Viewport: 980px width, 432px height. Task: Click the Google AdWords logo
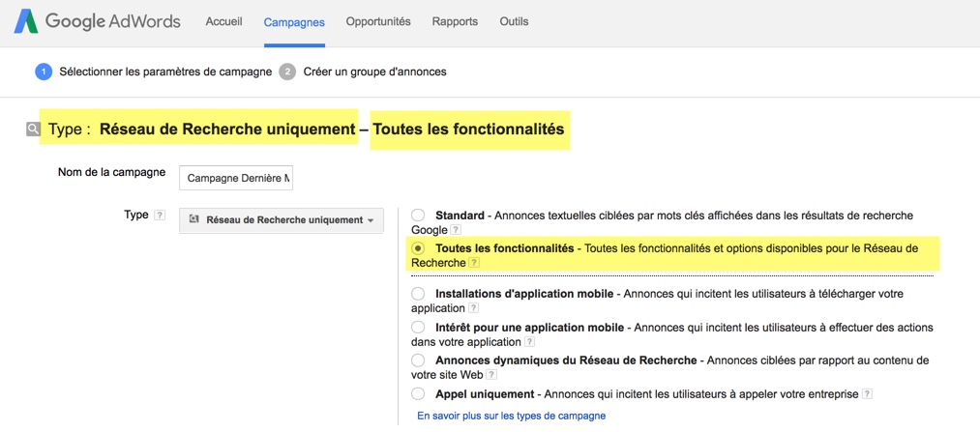tap(97, 22)
